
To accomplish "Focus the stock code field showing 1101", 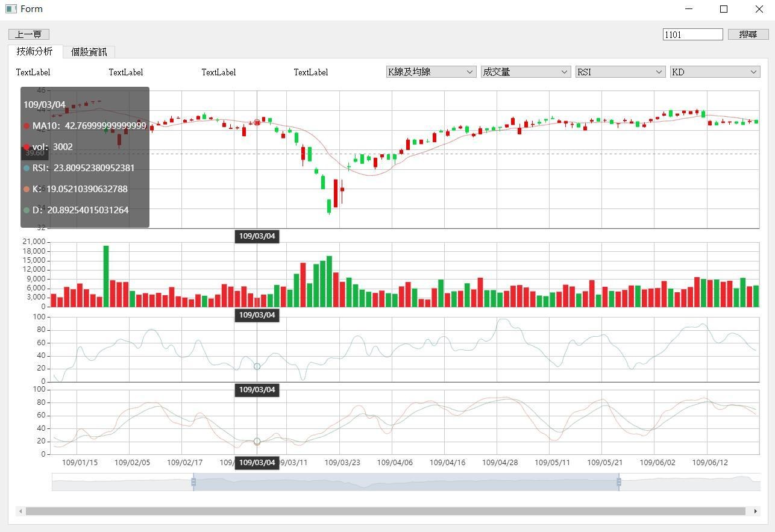I will point(692,34).
